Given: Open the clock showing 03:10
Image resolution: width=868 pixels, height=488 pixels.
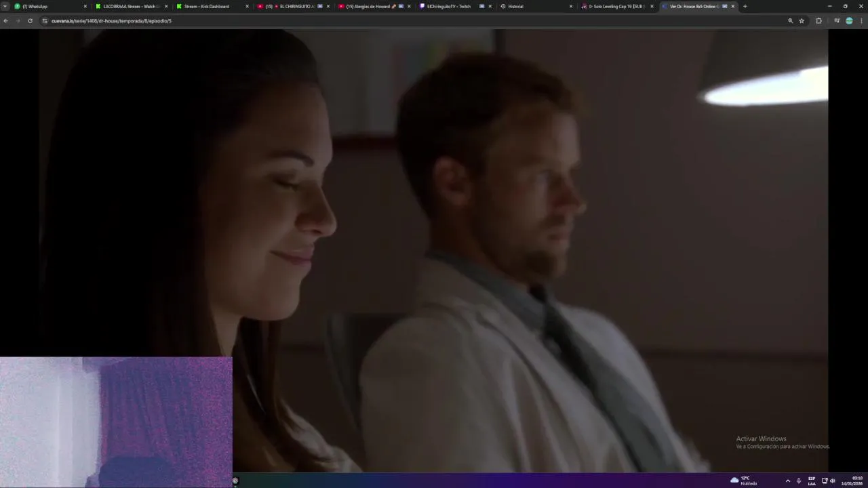Looking at the screenshot, I should point(853,481).
